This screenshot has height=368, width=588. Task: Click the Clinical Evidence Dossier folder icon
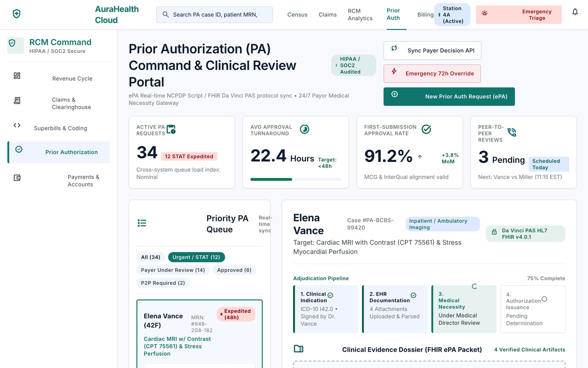(298, 348)
